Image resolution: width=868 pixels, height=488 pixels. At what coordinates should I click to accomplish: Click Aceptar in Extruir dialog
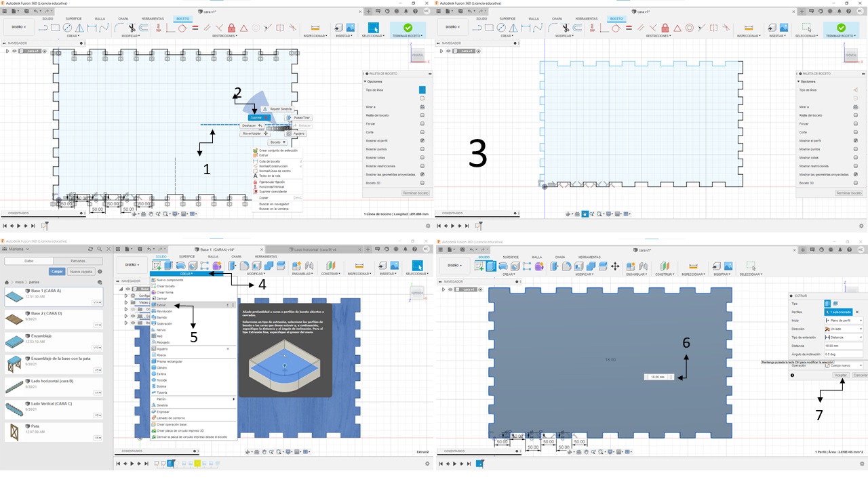[x=841, y=375]
